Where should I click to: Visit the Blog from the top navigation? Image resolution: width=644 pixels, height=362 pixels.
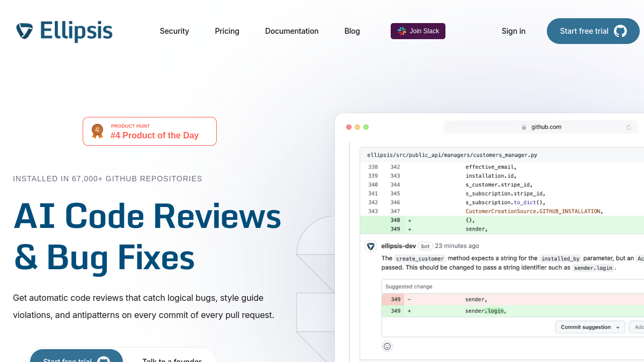[352, 31]
